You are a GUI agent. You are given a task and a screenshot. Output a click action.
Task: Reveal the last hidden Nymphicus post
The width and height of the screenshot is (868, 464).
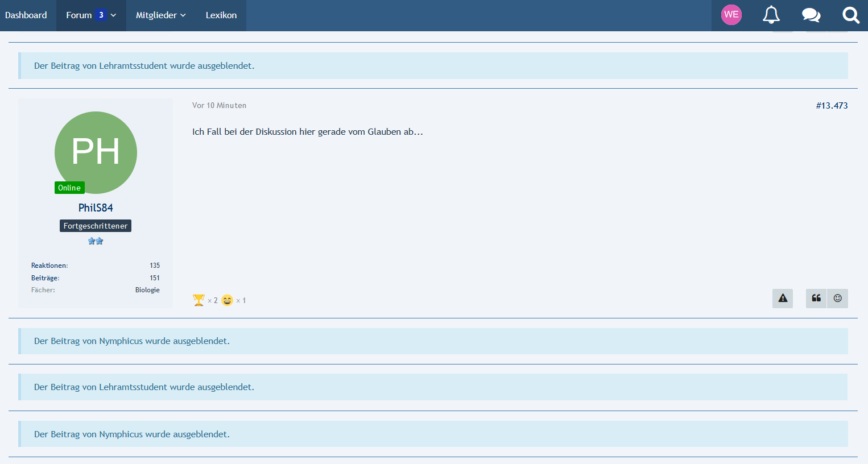coord(131,434)
